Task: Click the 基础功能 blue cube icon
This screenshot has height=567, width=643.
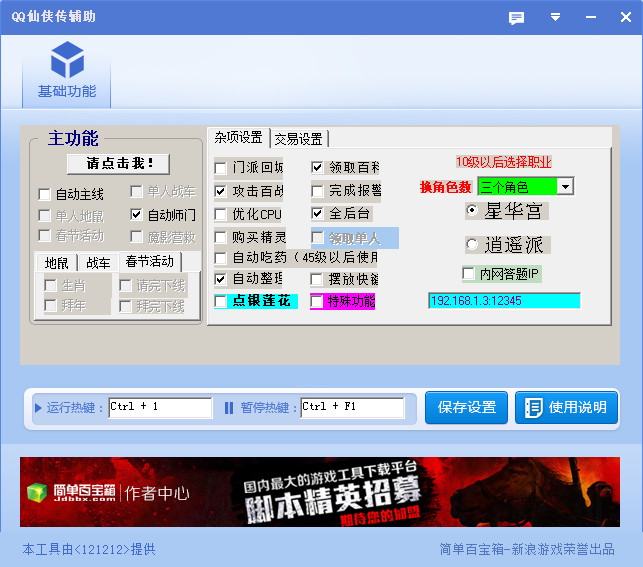Action: pos(67,60)
